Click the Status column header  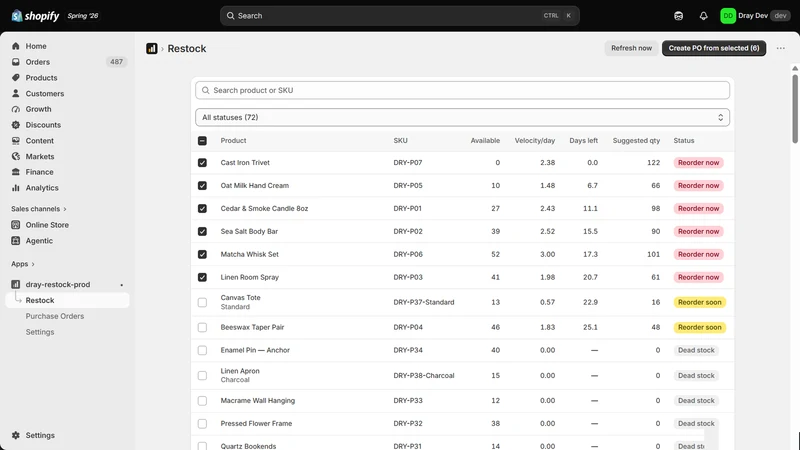point(684,141)
